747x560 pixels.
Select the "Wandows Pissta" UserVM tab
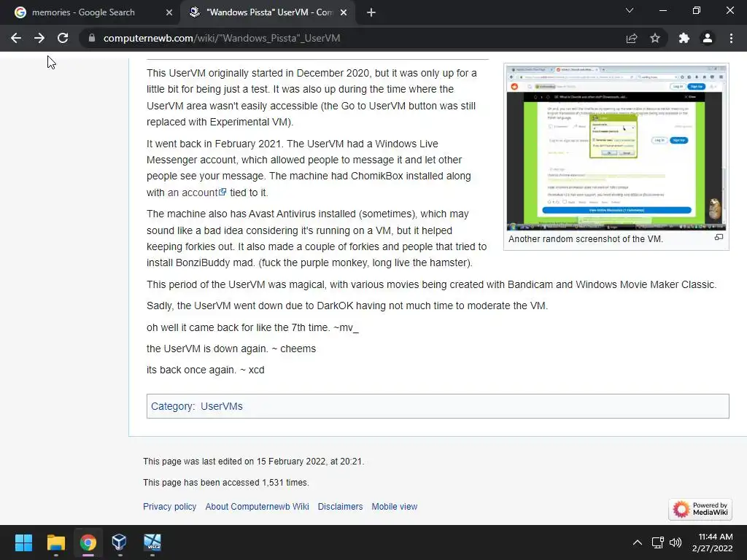[268, 12]
